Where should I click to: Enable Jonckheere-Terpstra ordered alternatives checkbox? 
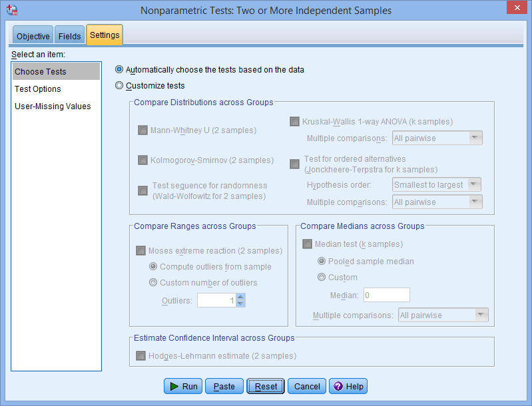294,164
